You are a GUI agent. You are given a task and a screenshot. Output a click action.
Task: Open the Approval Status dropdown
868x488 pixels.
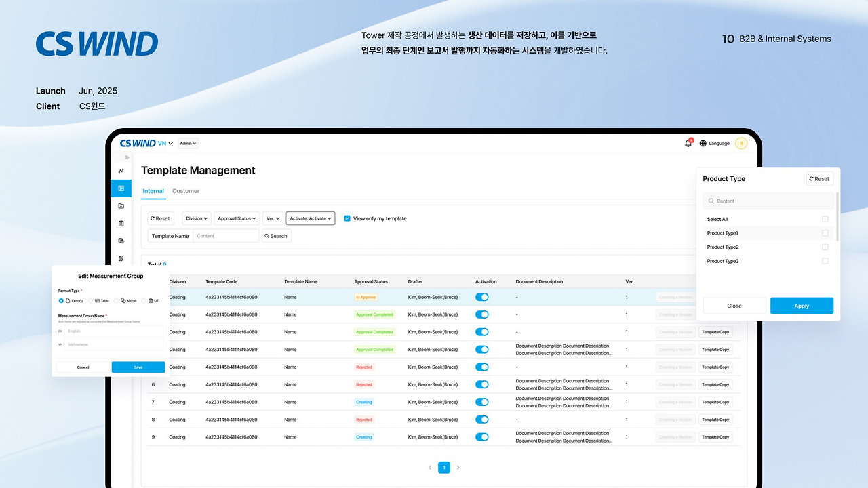pyautogui.click(x=237, y=218)
